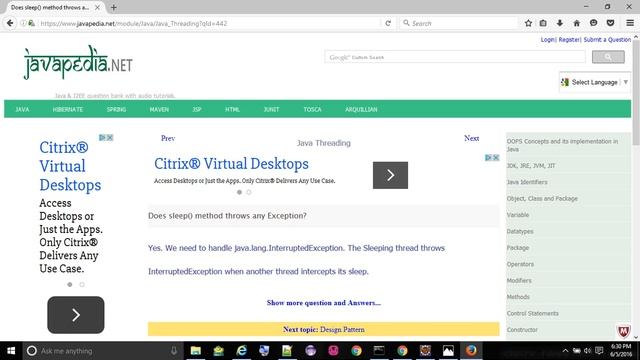The height and width of the screenshot is (360, 640).
Task: Open the JSP menu item
Action: pos(197,109)
